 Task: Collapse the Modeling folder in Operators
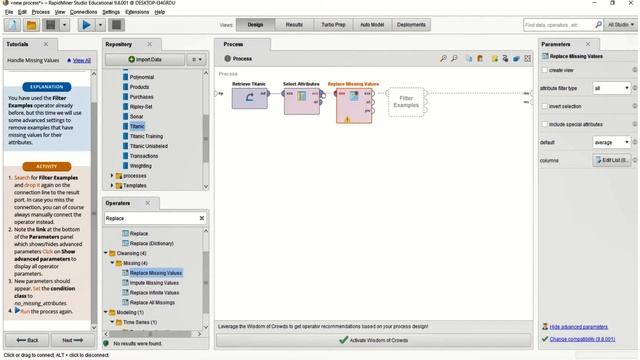coord(106,312)
